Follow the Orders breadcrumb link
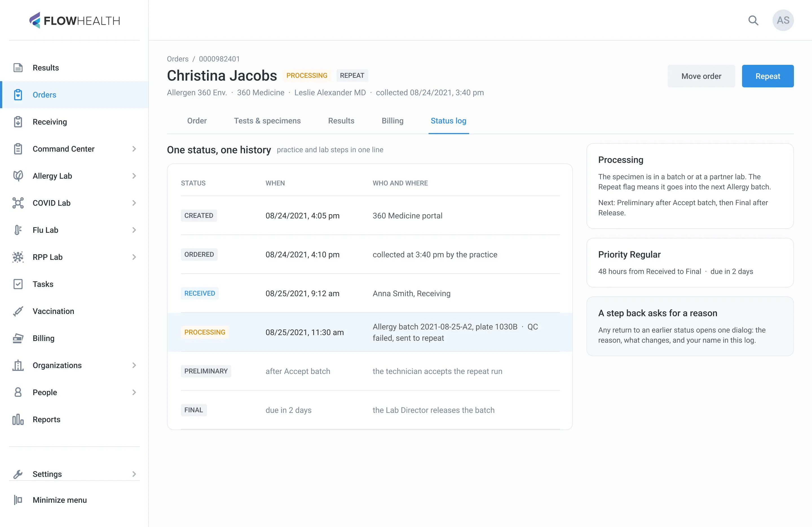Viewport: 812px width, 527px height. (177, 59)
